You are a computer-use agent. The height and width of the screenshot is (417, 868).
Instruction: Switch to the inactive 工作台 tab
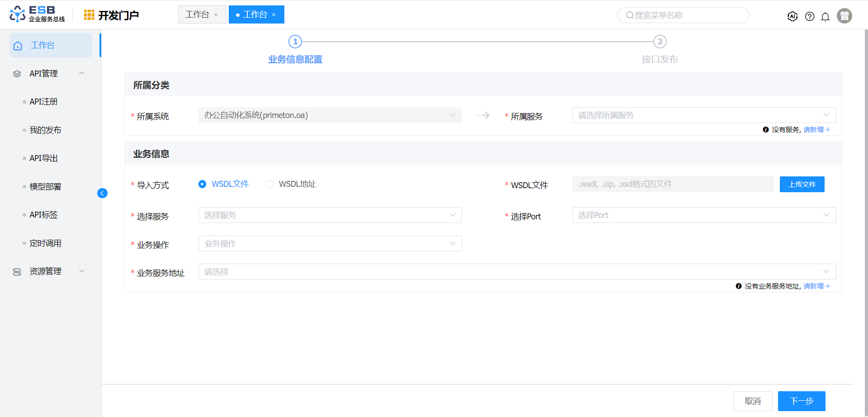[198, 14]
